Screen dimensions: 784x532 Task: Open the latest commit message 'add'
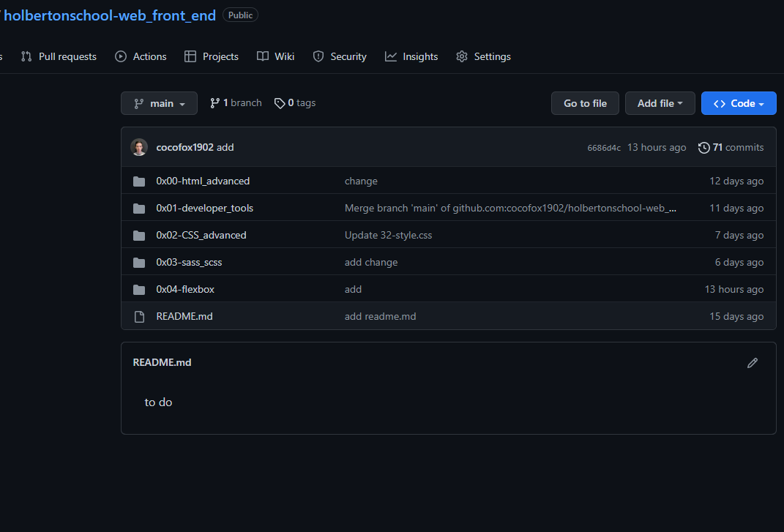pos(225,147)
